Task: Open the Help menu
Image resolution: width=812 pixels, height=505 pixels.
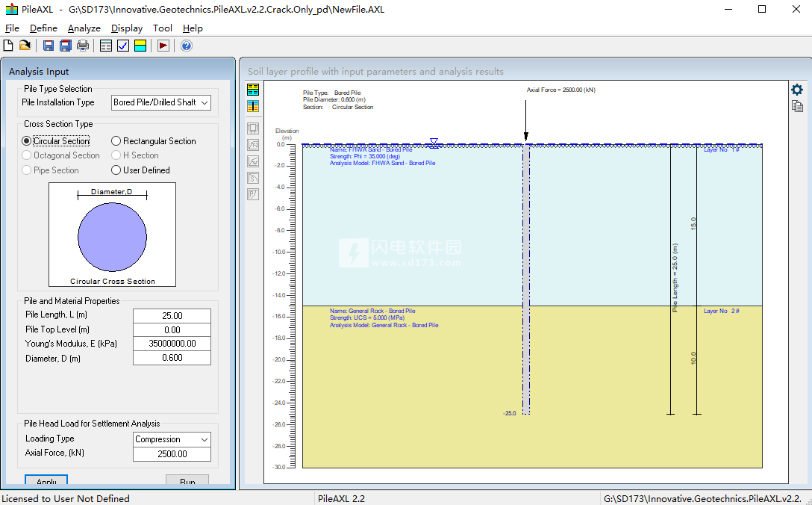Action: point(193,28)
